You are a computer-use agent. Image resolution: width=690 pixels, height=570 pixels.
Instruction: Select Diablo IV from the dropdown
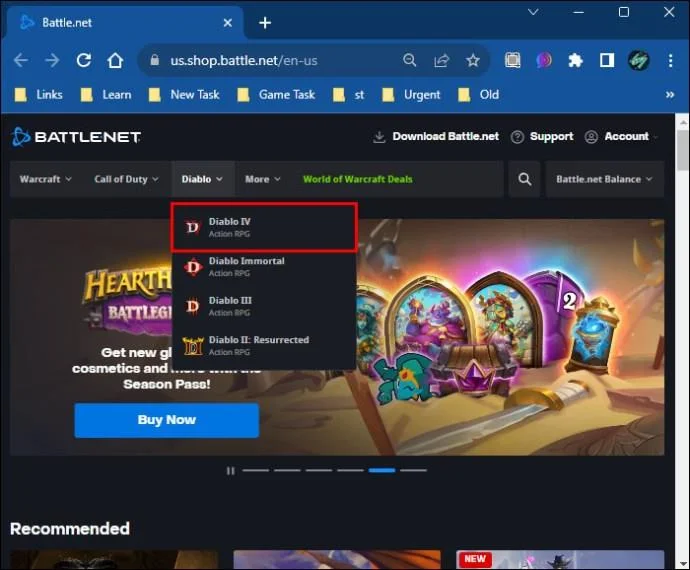click(x=264, y=228)
